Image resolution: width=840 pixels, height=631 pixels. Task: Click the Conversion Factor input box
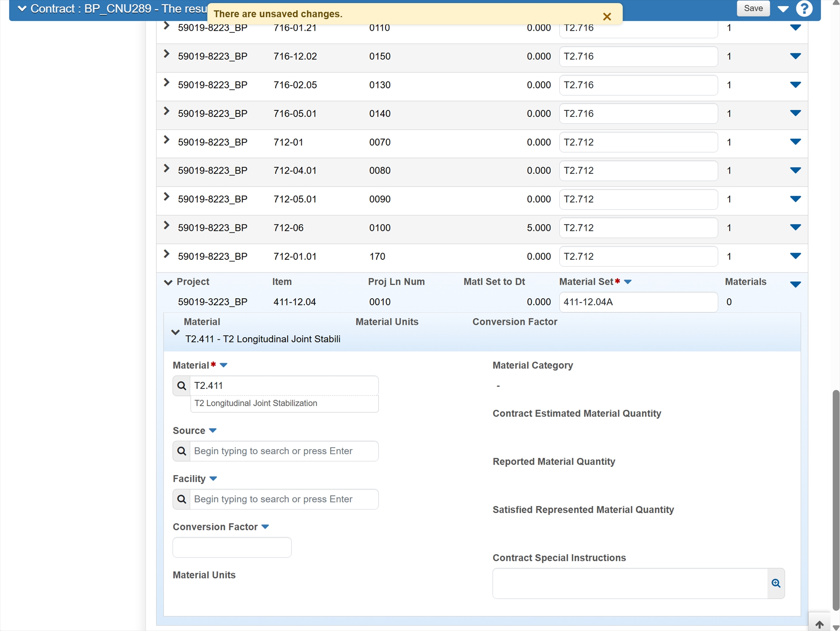pyautogui.click(x=232, y=547)
